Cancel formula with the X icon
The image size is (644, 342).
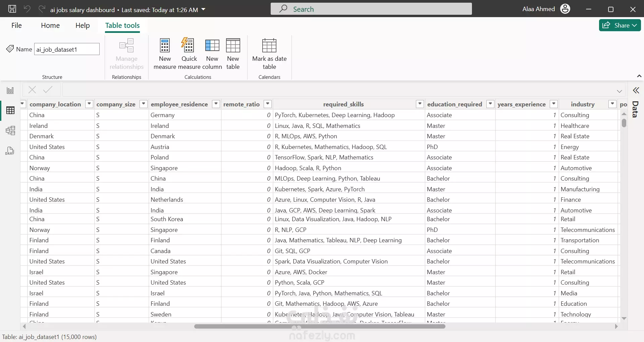[x=32, y=90]
